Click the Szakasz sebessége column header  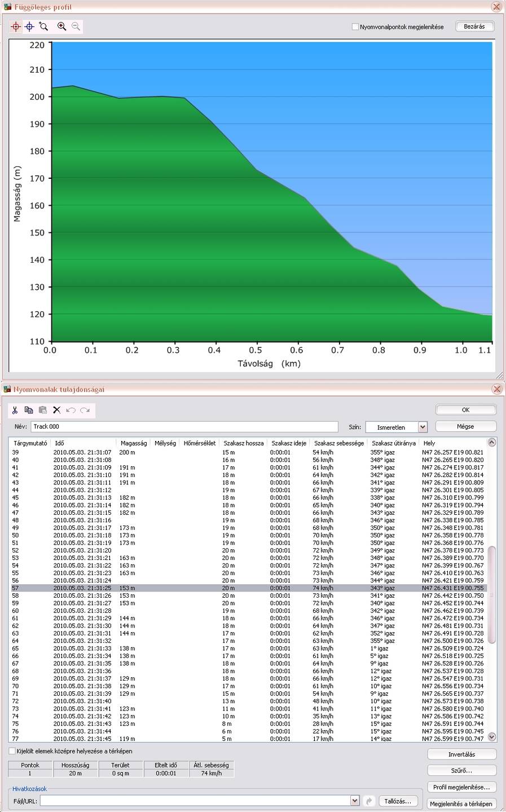[338, 443]
